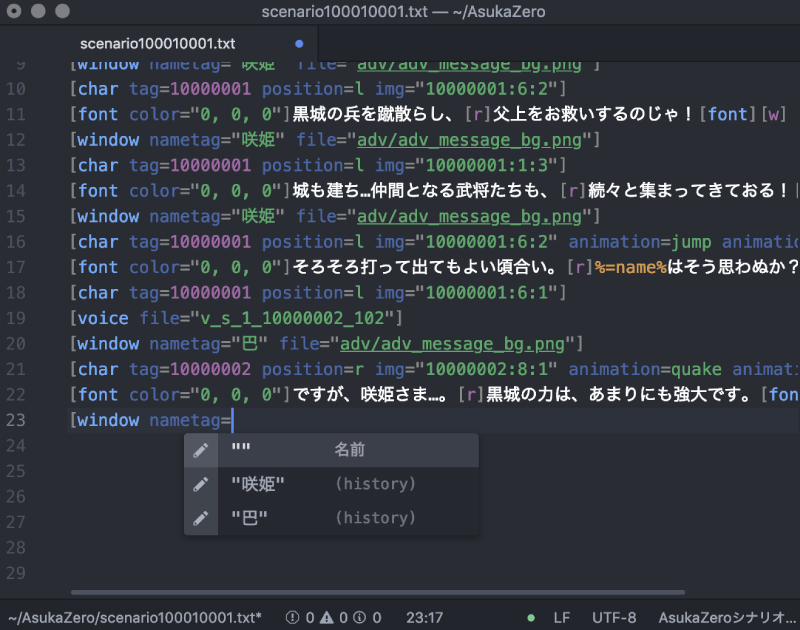Select the scenario100010001.txt tab

[157, 44]
